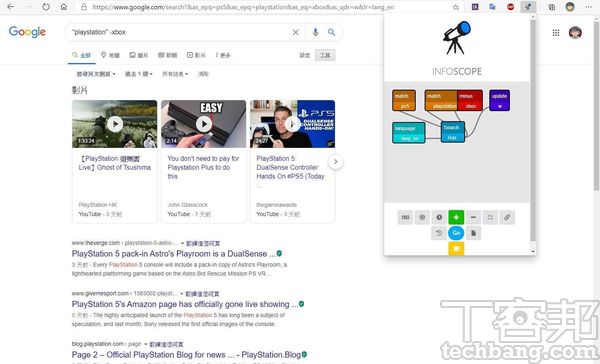Click the browser address bar URL
This screenshot has width=600, height=364.
pyautogui.click(x=243, y=7)
